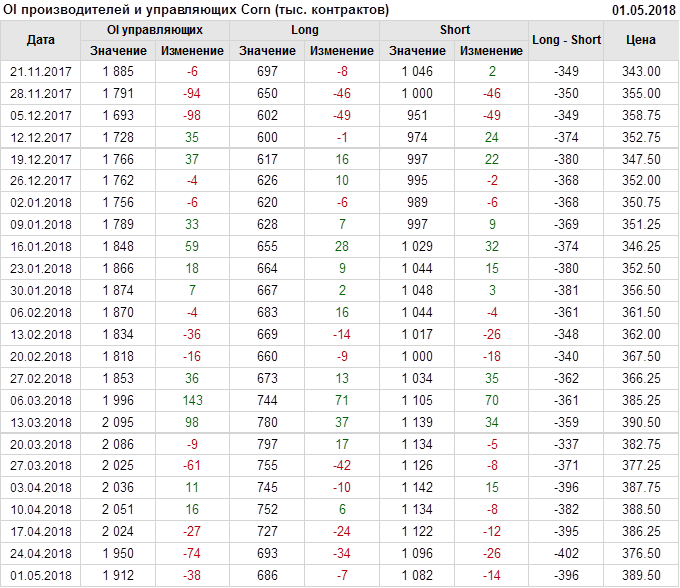
Task: Click the price cell 389.50
Action: point(641,577)
